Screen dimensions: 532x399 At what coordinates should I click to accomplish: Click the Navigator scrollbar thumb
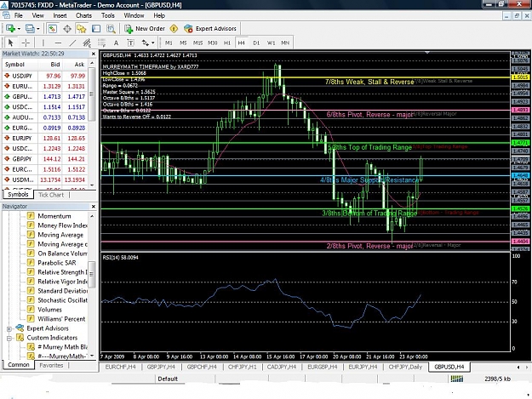92,274
